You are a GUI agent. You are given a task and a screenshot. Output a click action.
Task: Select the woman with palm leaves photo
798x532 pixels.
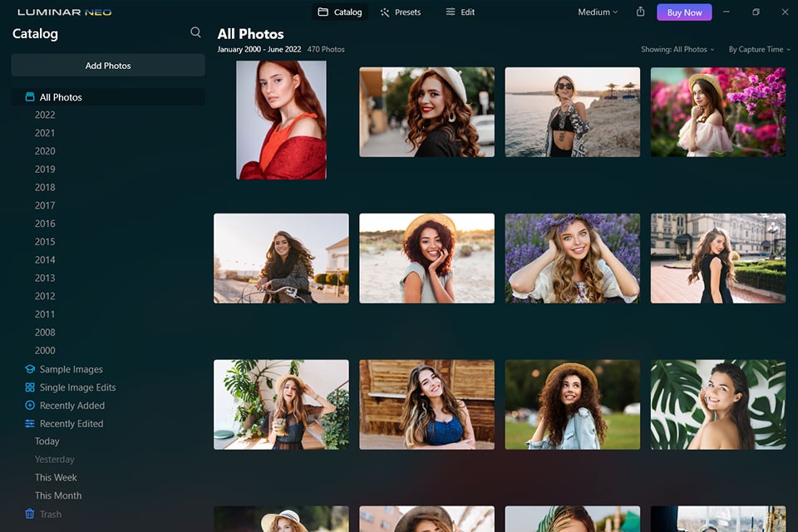click(x=718, y=405)
